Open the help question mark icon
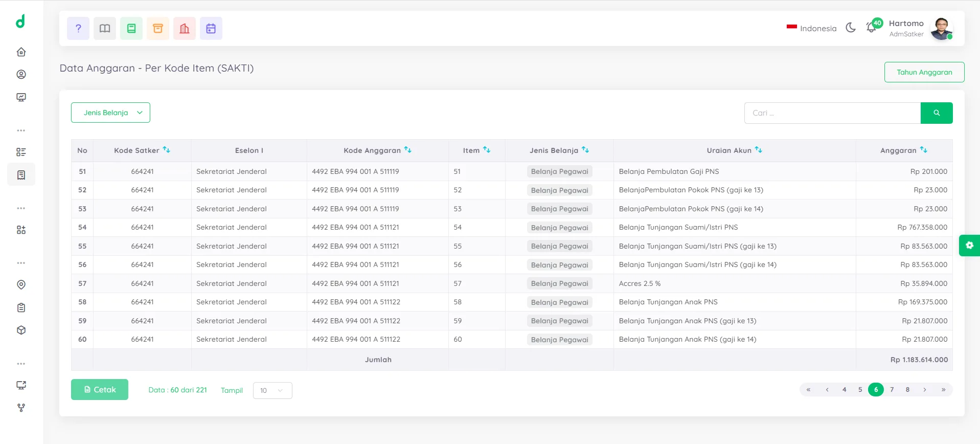This screenshot has height=444, width=980. [x=78, y=29]
